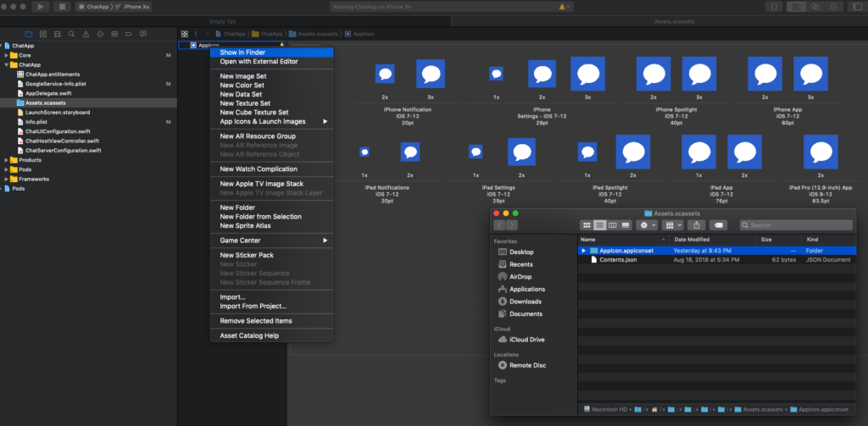
Task: Switch Finder to icon view
Action: point(587,225)
